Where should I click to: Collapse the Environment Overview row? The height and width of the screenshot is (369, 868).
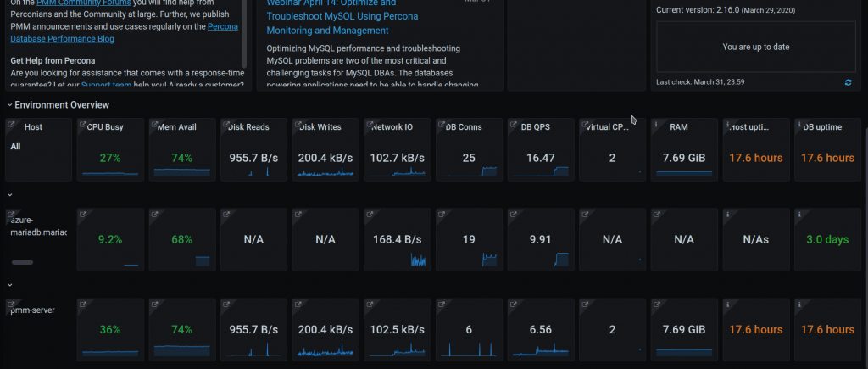(x=9, y=105)
